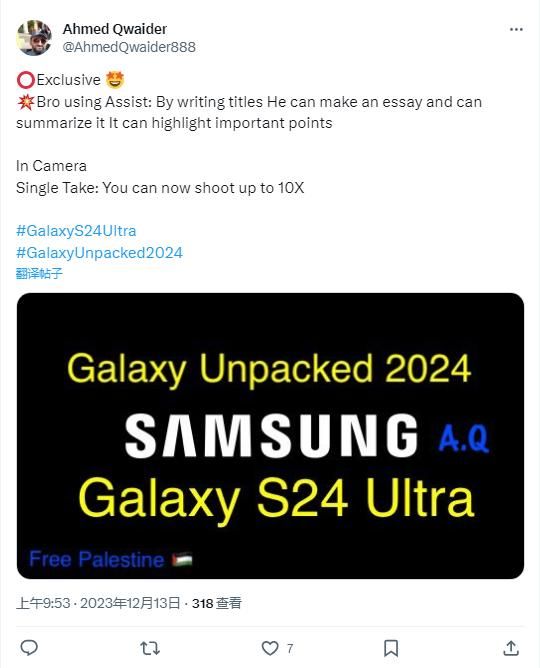Bookmark this post
This screenshot has width=540, height=668.
pos(391,648)
